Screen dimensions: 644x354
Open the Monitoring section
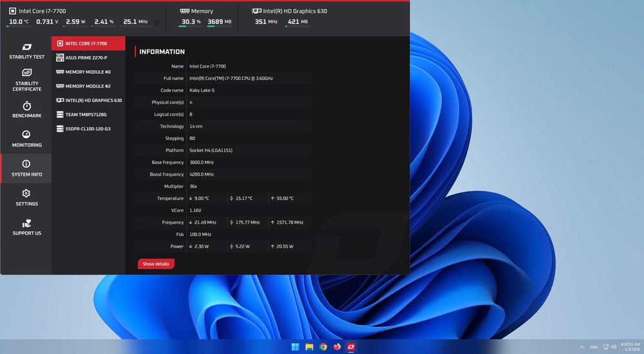(26, 139)
